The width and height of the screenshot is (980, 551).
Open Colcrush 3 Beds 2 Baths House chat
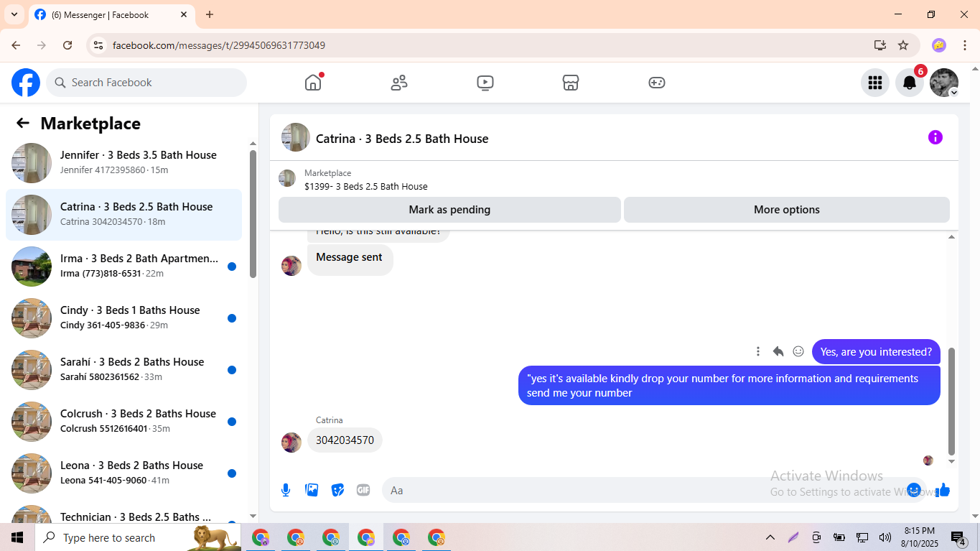click(x=123, y=422)
